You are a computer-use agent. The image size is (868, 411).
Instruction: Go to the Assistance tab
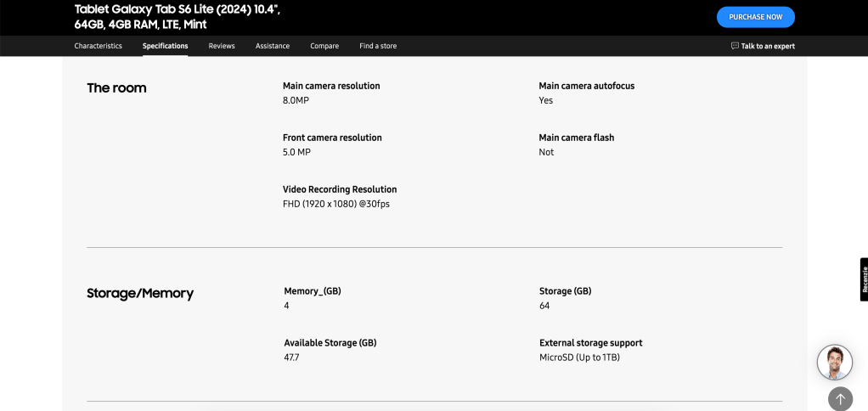pyautogui.click(x=273, y=46)
